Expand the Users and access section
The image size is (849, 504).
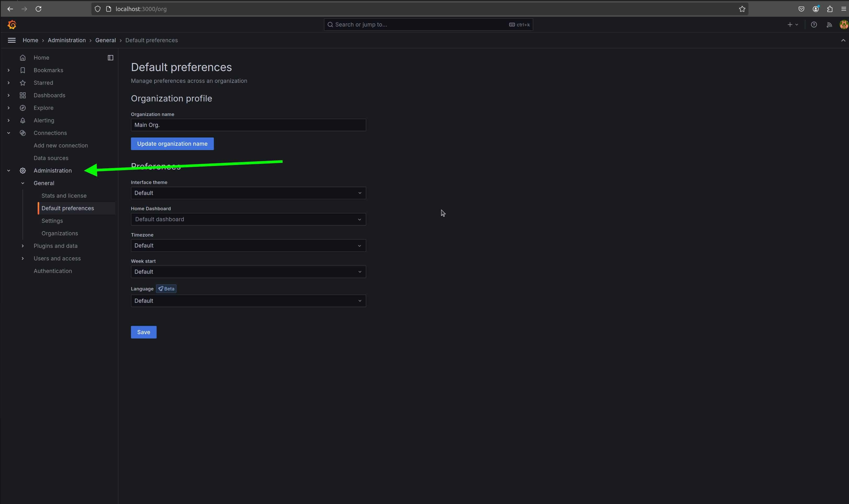point(23,258)
